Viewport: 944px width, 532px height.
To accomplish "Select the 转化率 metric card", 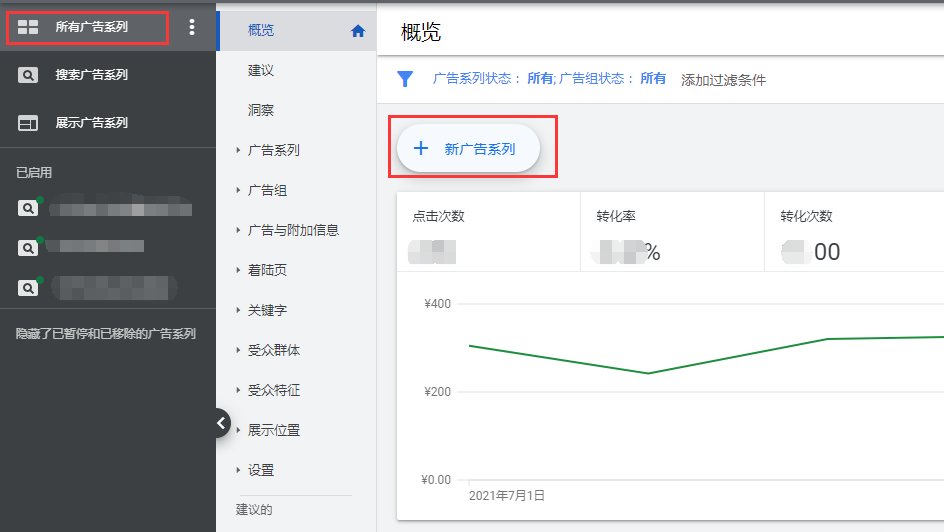I will (x=672, y=232).
